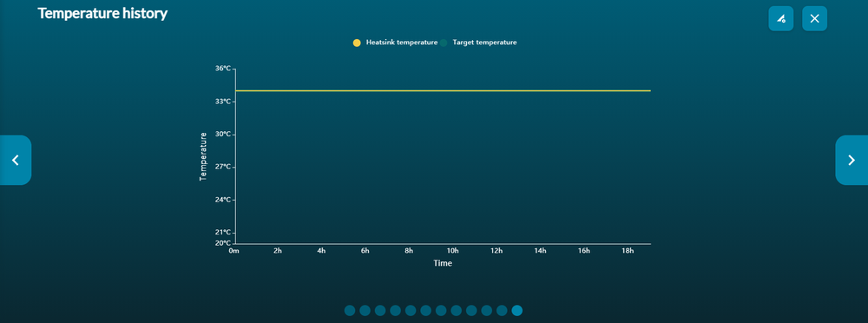868x323 pixels.
Task: Click the 20°C axis label
Action: point(223,242)
